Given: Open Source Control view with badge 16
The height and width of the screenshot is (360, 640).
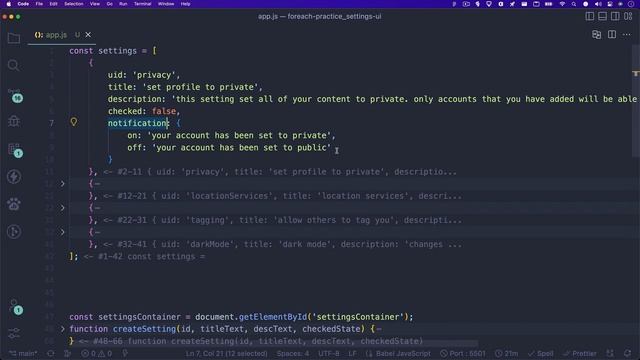Looking at the screenshot, I should click(15, 96).
